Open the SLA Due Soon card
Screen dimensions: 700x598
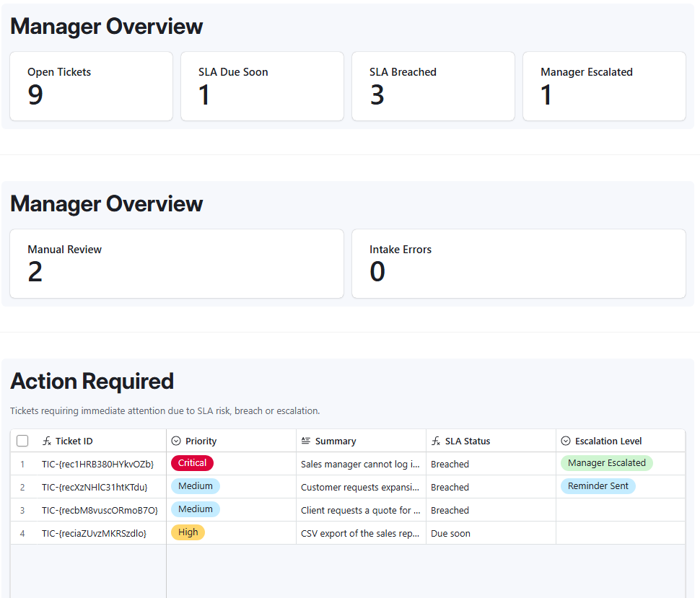pos(262,86)
